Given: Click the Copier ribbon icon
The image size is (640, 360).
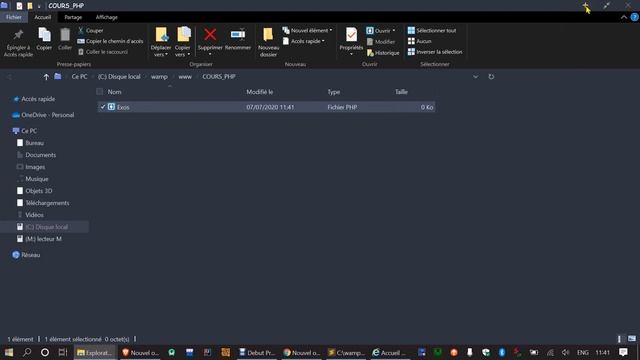Looking at the screenshot, I should [x=44, y=35].
